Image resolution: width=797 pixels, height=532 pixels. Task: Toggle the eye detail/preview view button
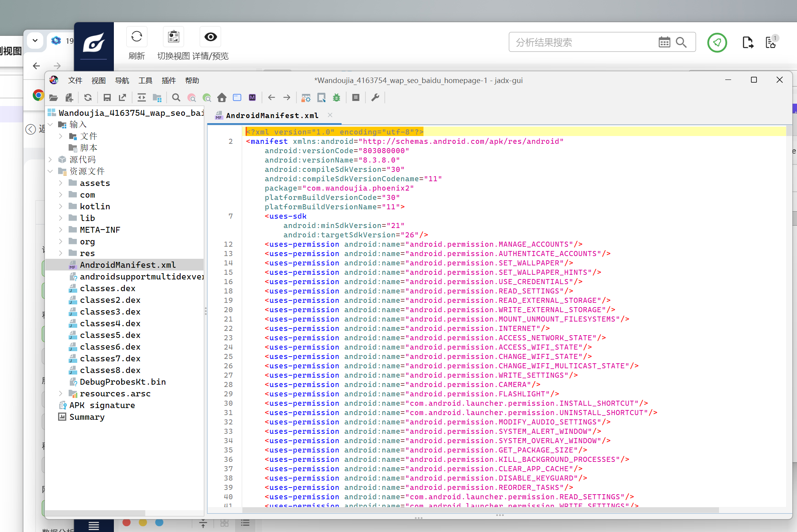(211, 37)
